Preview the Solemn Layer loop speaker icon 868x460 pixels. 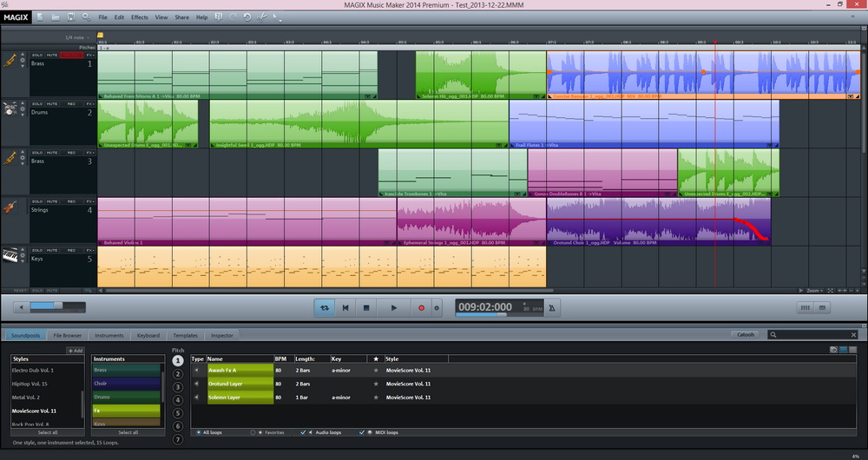pos(196,398)
